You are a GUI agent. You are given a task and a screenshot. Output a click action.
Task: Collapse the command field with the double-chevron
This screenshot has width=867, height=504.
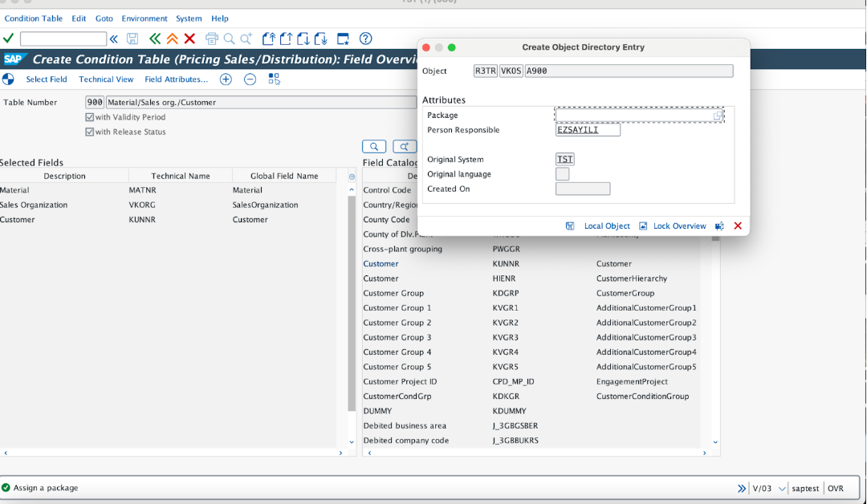(114, 39)
